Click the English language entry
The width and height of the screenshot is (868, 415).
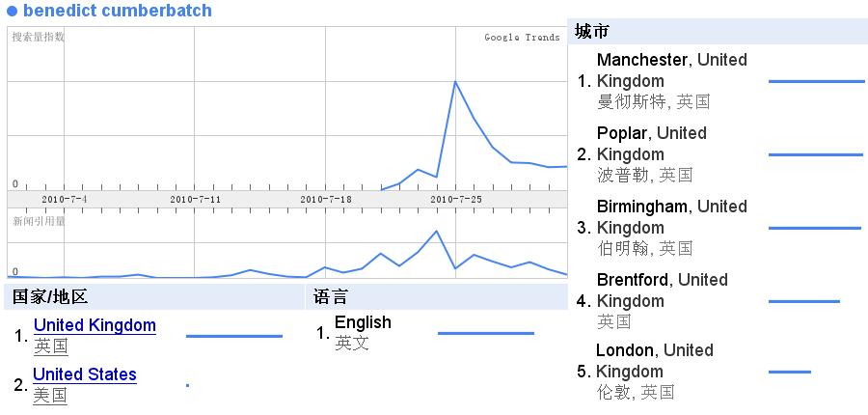[363, 322]
